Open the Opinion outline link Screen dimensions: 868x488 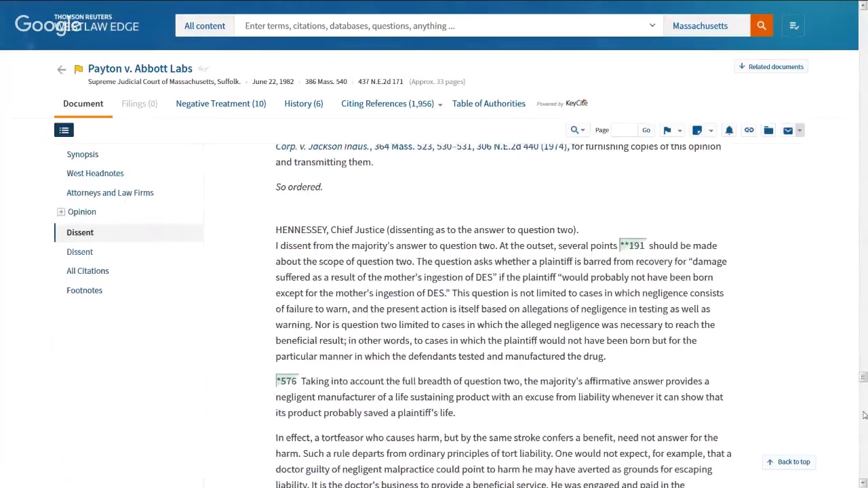[82, 212]
